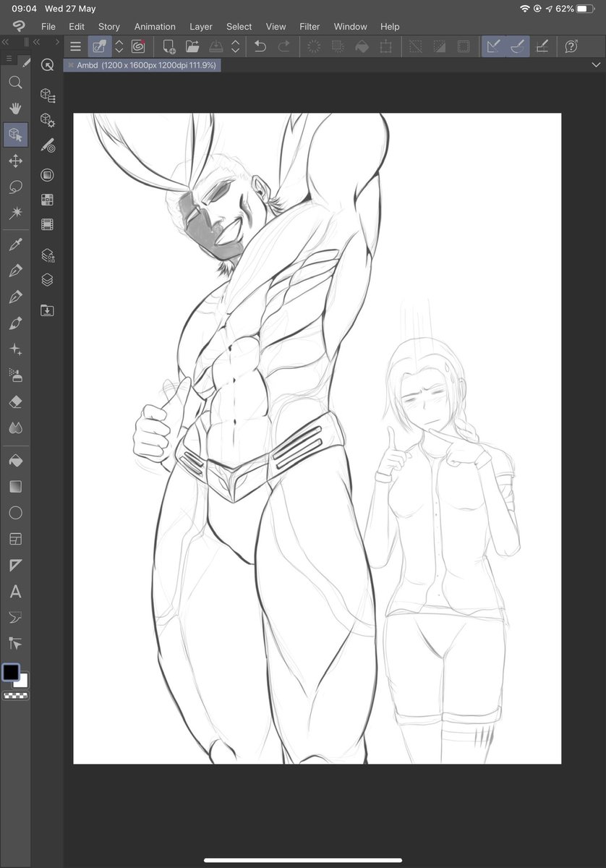Image resolution: width=606 pixels, height=868 pixels.
Task: Open the Sub Tool cube list panel
Action: pyautogui.click(x=48, y=95)
